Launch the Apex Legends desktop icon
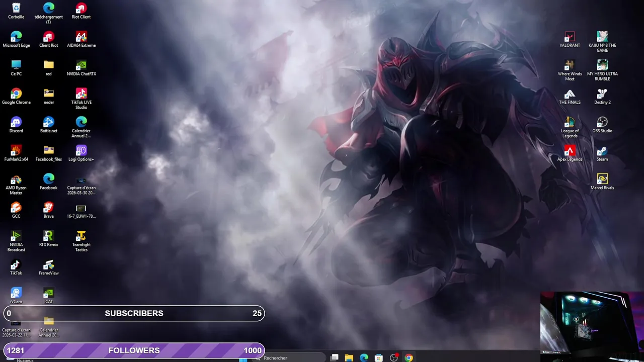The width and height of the screenshot is (644, 362). [x=570, y=150]
